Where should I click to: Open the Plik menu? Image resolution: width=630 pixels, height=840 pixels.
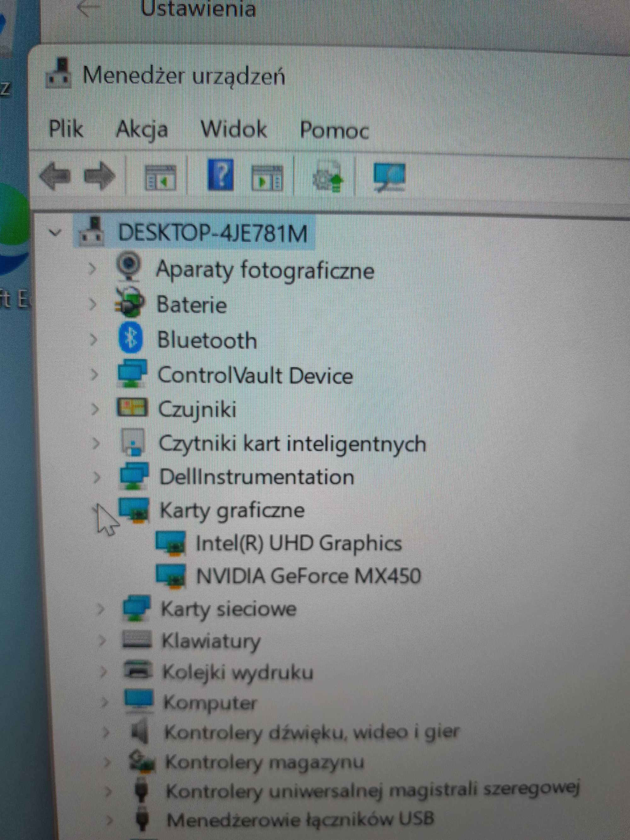coord(66,129)
